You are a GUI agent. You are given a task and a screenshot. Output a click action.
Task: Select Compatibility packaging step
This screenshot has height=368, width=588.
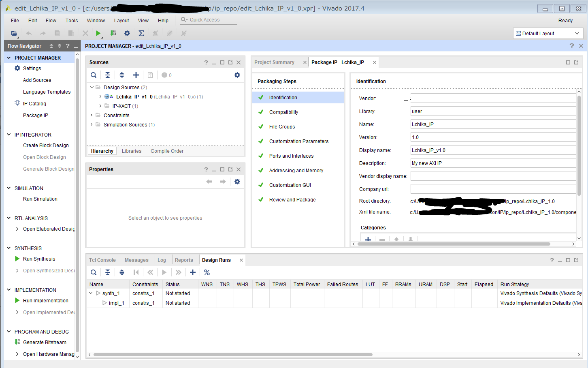pyautogui.click(x=283, y=112)
